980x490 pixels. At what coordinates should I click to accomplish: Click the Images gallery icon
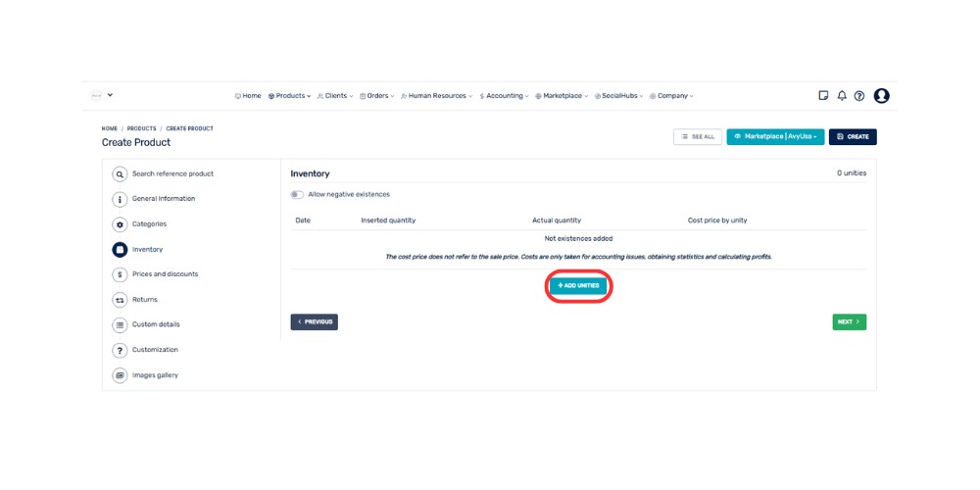[120, 375]
